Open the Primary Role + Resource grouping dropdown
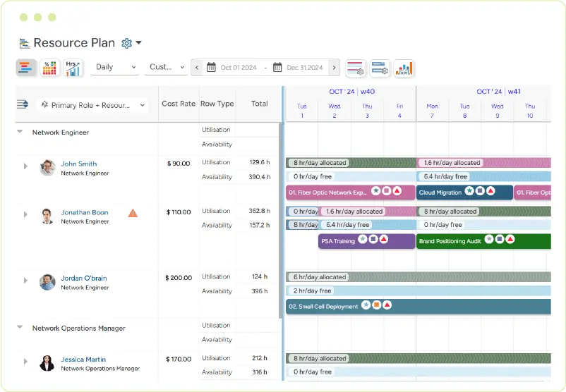This screenshot has height=392, width=566. (x=92, y=105)
